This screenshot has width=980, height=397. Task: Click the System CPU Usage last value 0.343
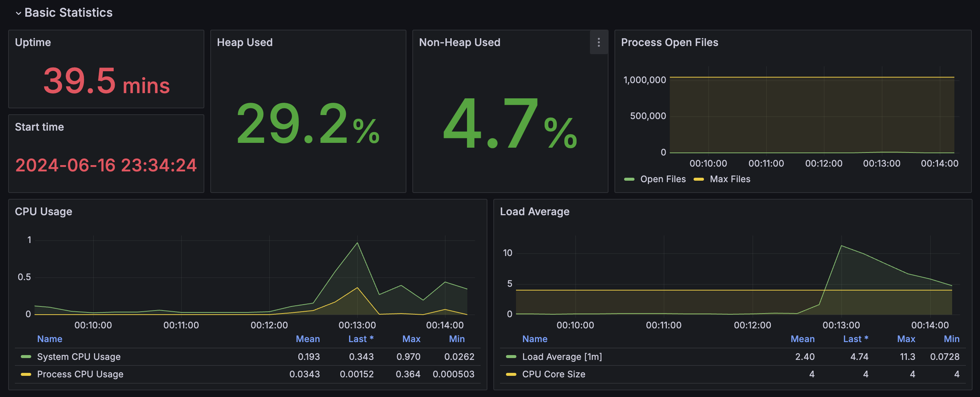361,357
